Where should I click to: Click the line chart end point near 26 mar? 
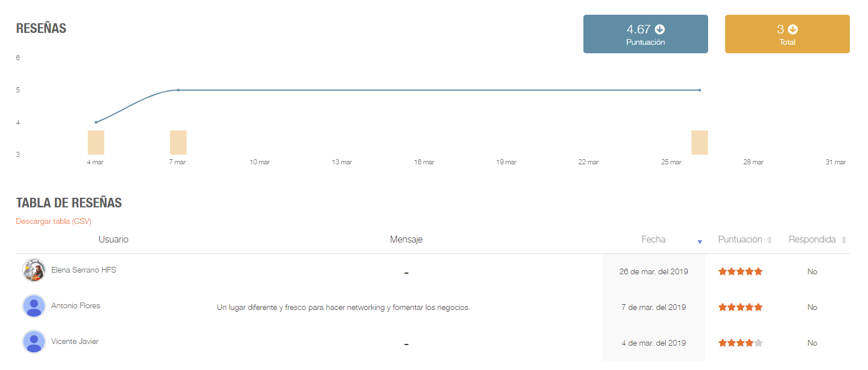pyautogui.click(x=700, y=90)
